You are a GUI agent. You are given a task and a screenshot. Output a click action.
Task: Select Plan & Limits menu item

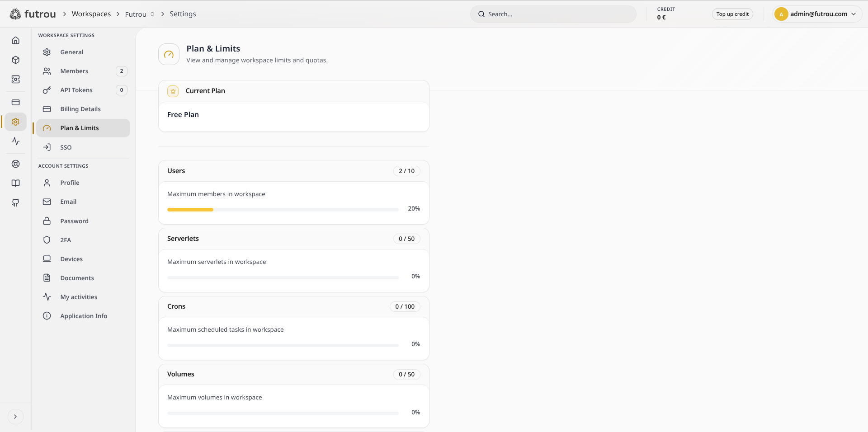tap(83, 128)
